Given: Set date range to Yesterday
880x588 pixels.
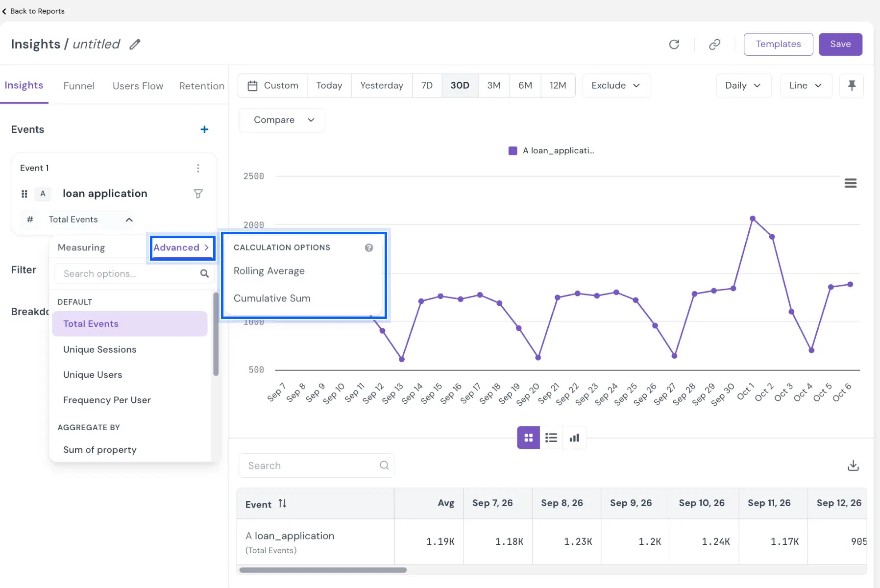Looking at the screenshot, I should pyautogui.click(x=382, y=86).
